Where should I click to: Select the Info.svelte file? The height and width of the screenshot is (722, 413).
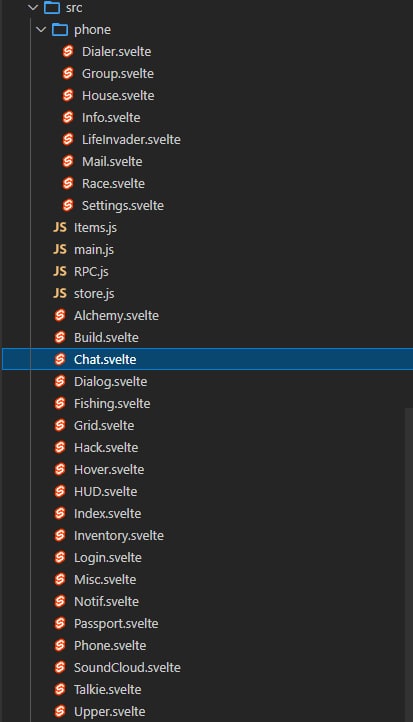click(x=111, y=117)
